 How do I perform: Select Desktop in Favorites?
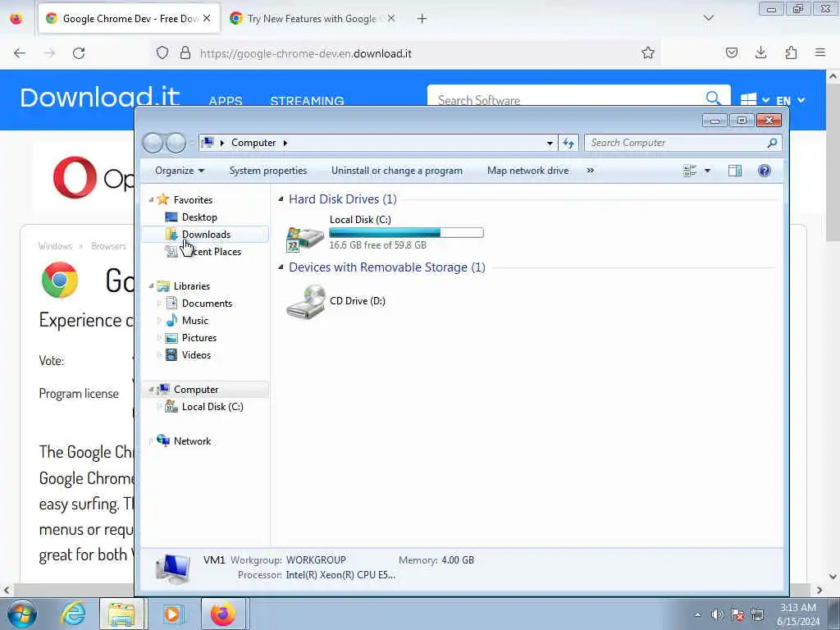(199, 217)
